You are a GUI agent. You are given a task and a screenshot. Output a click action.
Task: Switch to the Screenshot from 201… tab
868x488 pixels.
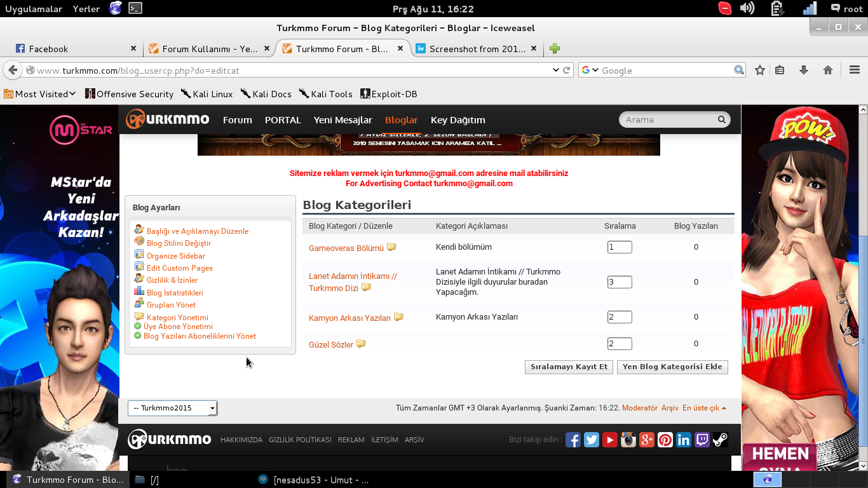tap(477, 49)
